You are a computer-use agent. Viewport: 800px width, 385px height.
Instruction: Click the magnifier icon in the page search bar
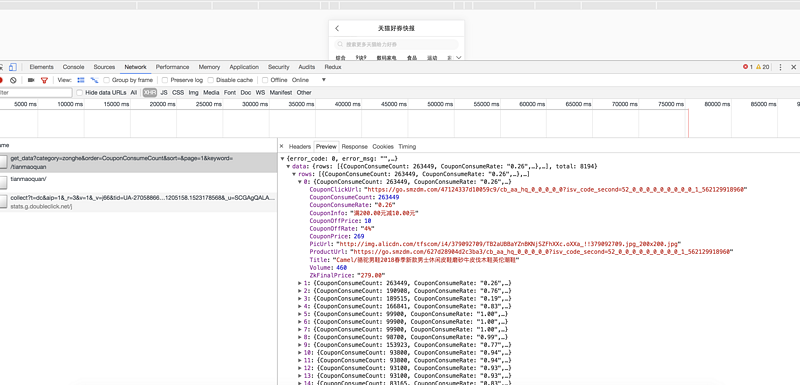[341, 44]
